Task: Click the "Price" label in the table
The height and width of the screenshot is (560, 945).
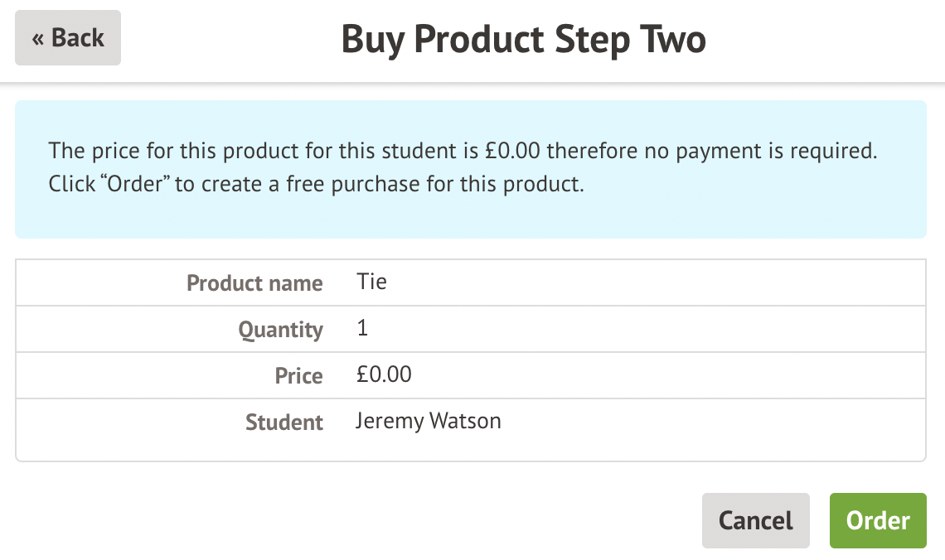Action: [x=298, y=376]
